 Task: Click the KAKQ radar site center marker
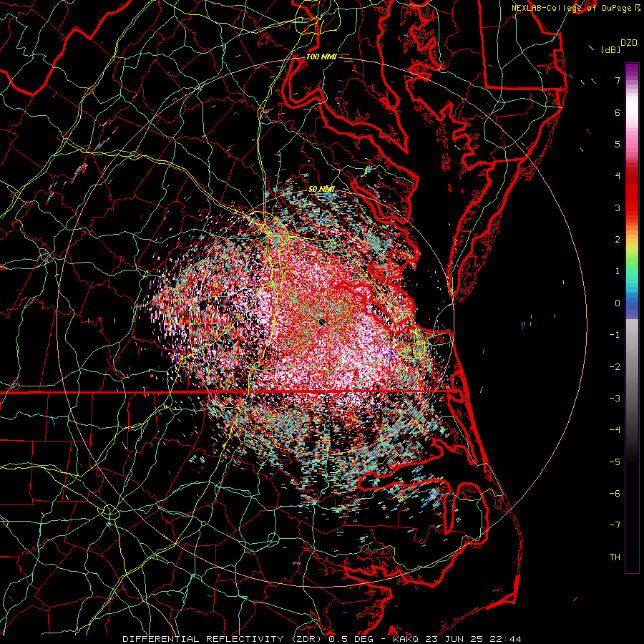(322, 321)
